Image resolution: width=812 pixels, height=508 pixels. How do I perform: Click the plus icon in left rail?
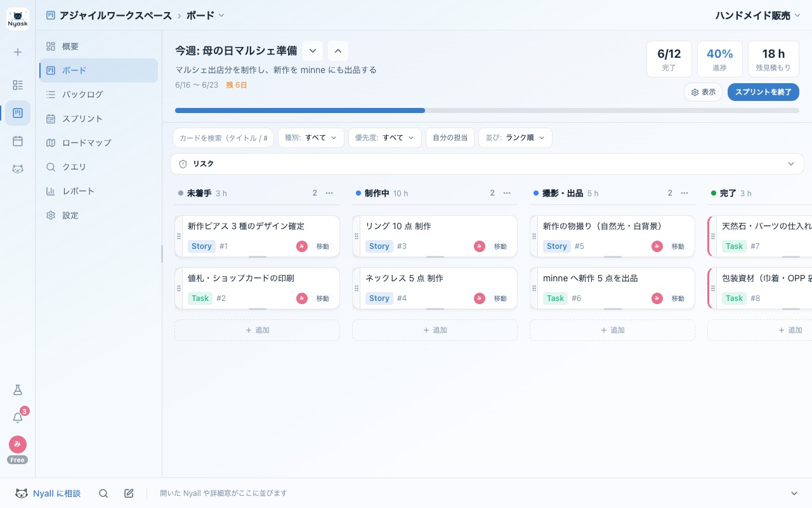point(18,52)
